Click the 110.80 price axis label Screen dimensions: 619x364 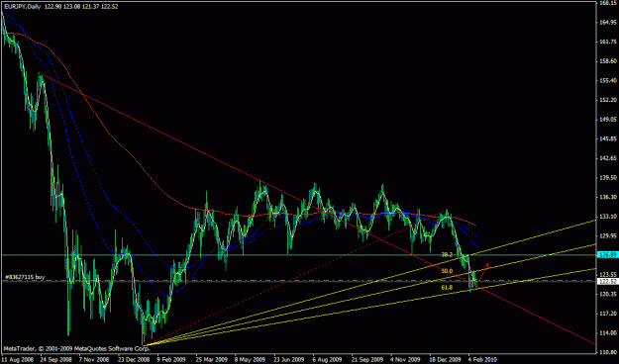point(608,352)
